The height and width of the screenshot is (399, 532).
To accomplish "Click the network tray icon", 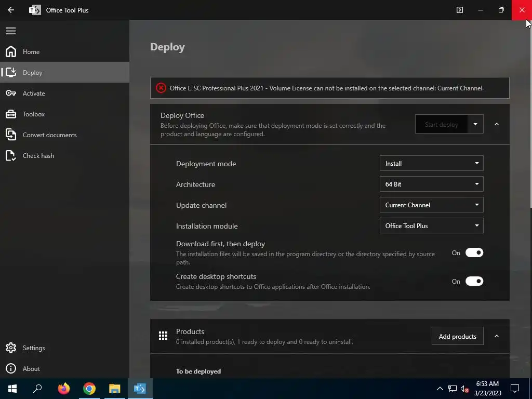I will [x=453, y=389].
